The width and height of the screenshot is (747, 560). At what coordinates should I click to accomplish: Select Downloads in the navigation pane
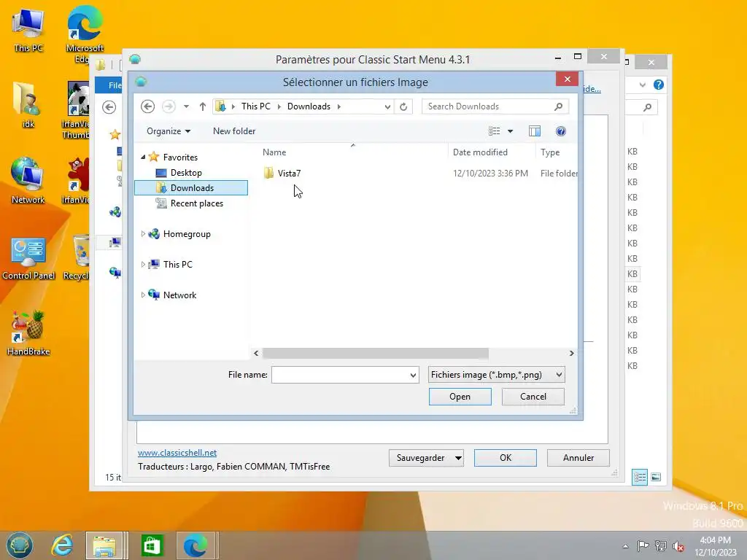tap(192, 187)
